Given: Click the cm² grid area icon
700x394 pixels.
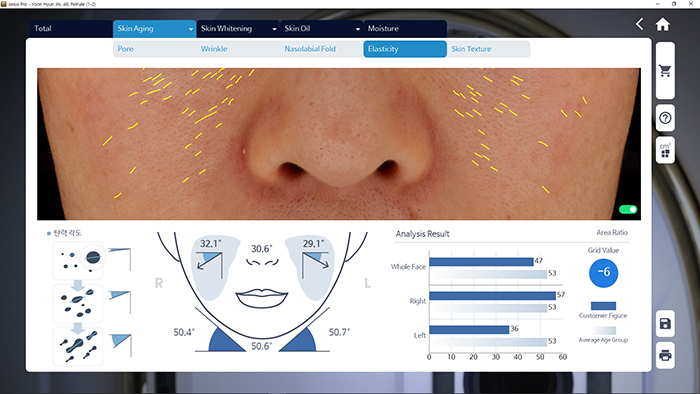Looking at the screenshot, I should coord(665,150).
